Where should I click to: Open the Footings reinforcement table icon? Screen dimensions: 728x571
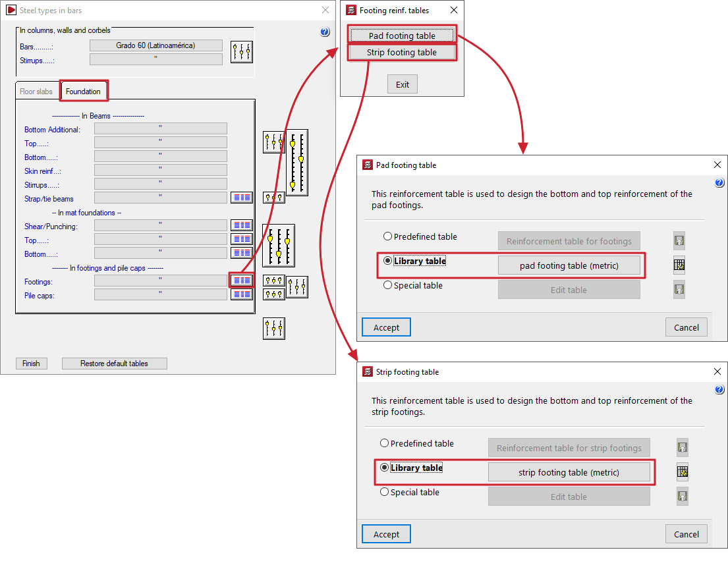(242, 281)
